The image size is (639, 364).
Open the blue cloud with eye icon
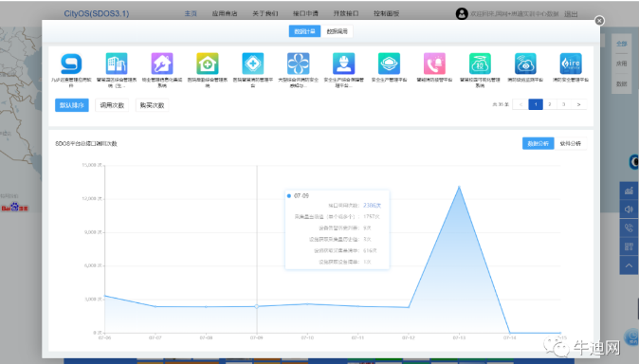pyautogui.click(x=525, y=64)
